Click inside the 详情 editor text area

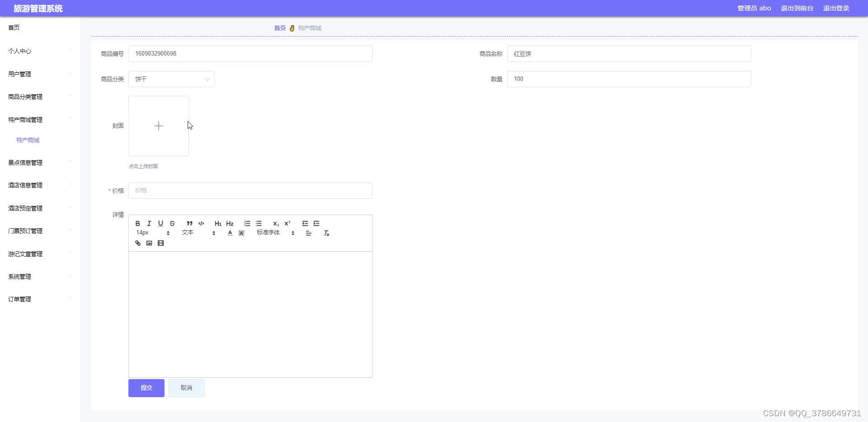(x=250, y=314)
